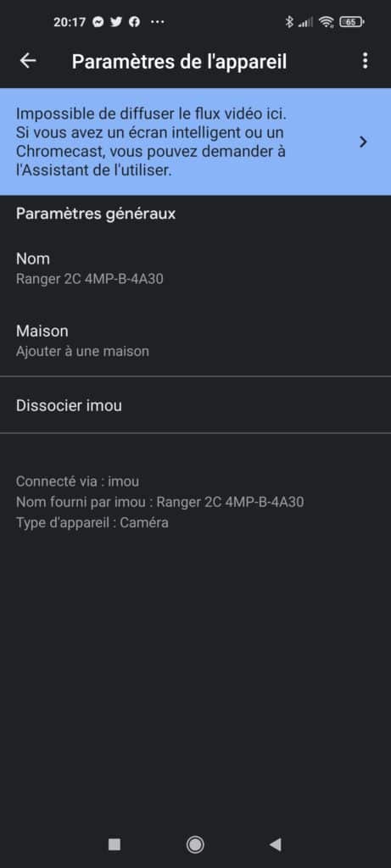The width and height of the screenshot is (391, 868).
Task: Tap the Wi-Fi status icon
Action: tap(327, 22)
